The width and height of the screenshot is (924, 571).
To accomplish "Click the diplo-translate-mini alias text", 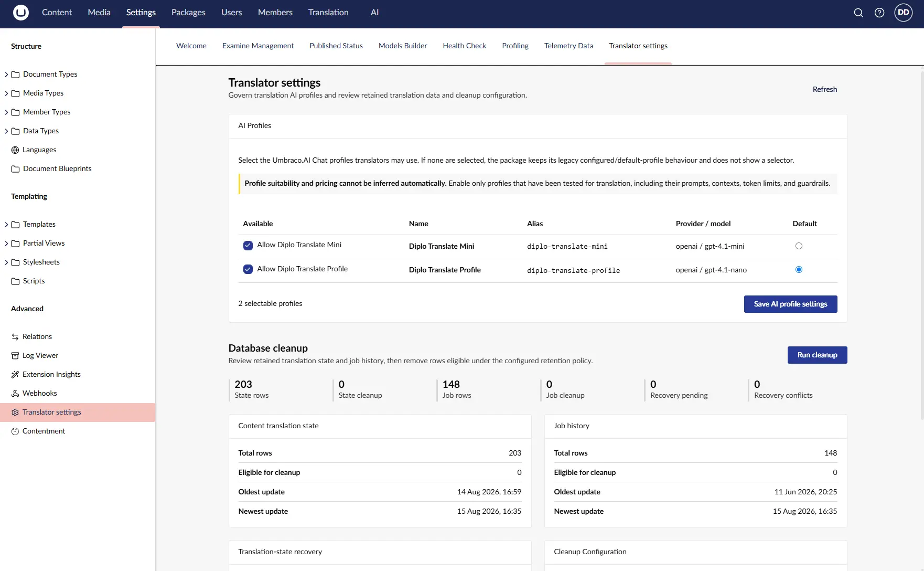I will (567, 247).
